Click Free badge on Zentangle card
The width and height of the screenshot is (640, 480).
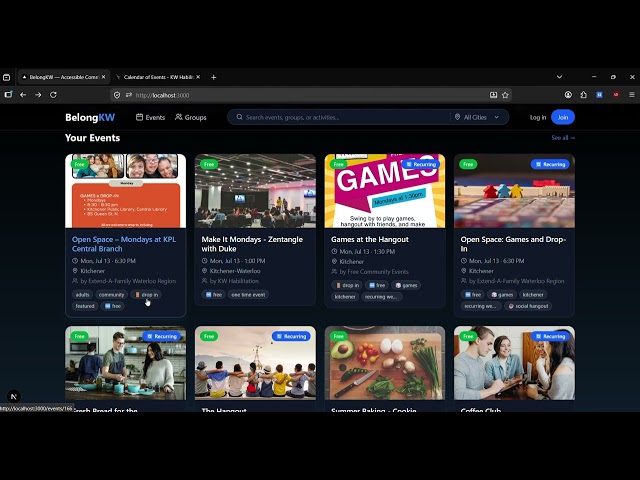coord(209,164)
